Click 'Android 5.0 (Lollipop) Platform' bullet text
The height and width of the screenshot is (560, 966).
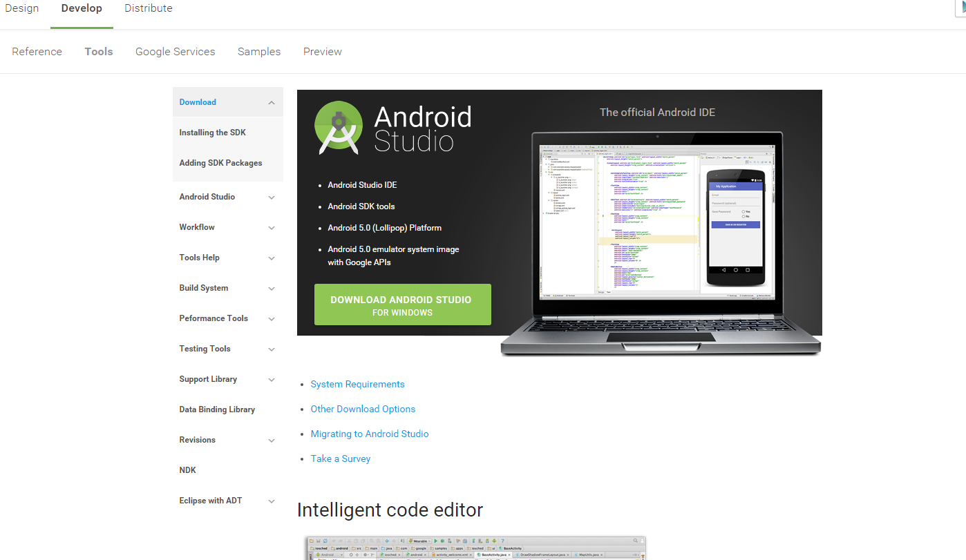pos(384,228)
